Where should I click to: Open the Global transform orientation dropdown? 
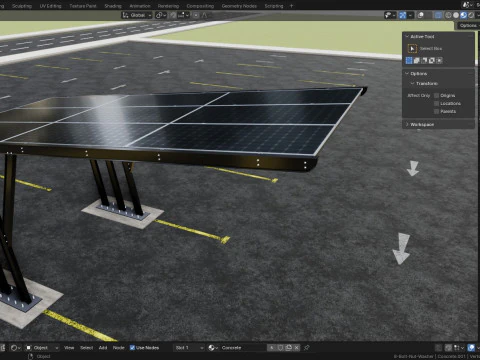pos(137,15)
